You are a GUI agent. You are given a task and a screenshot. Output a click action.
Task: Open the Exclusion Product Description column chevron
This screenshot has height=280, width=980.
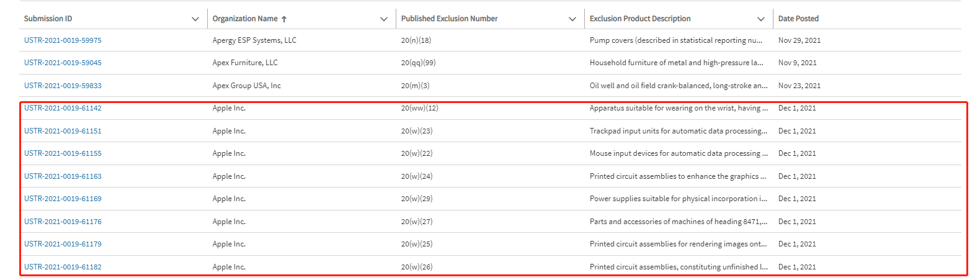(761, 19)
